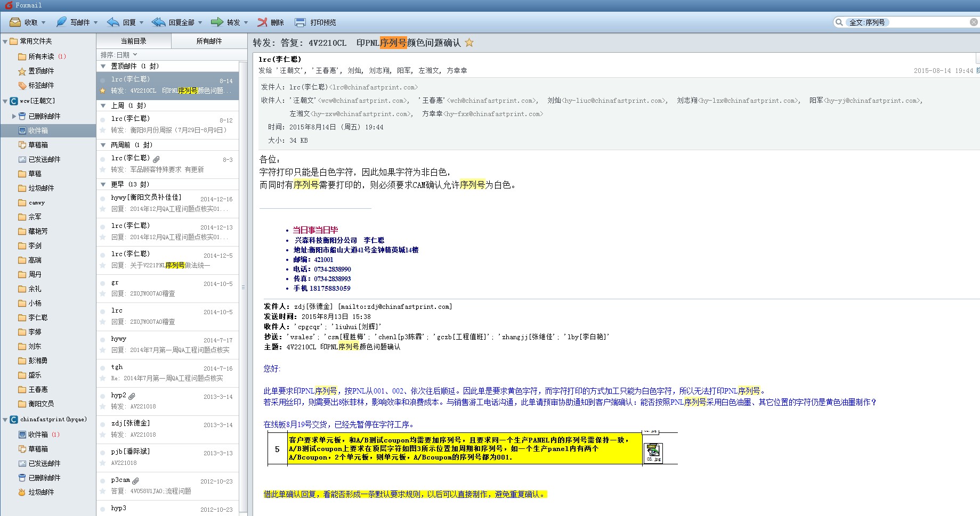
Task: Toggle star on hywy 2014-12-16 email
Action: click(103, 209)
